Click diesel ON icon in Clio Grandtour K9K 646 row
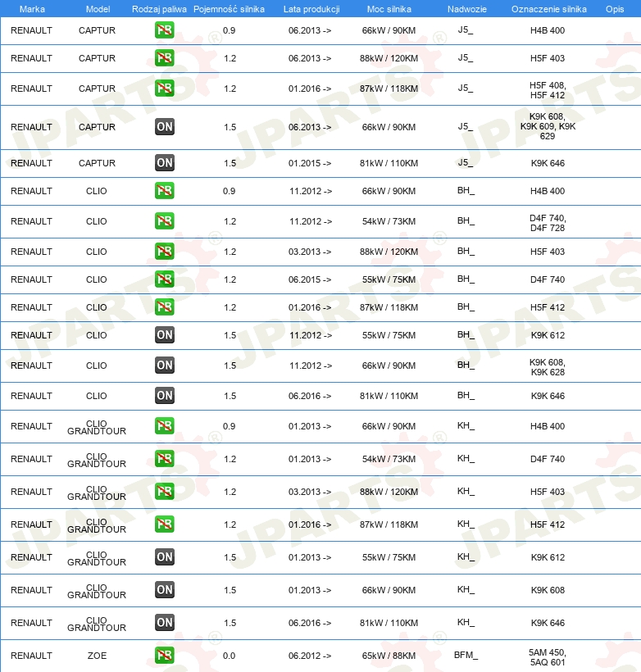The height and width of the screenshot is (672, 641). [x=165, y=622]
